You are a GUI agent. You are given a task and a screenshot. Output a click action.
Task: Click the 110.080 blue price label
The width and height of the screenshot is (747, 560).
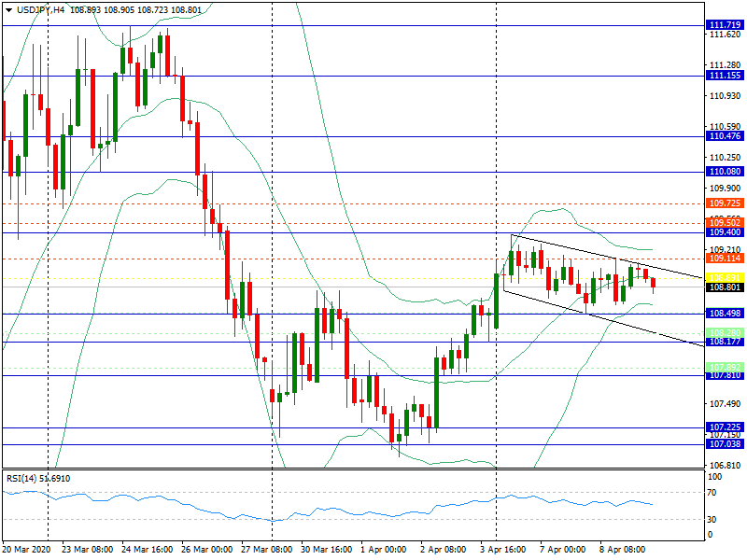click(x=725, y=172)
